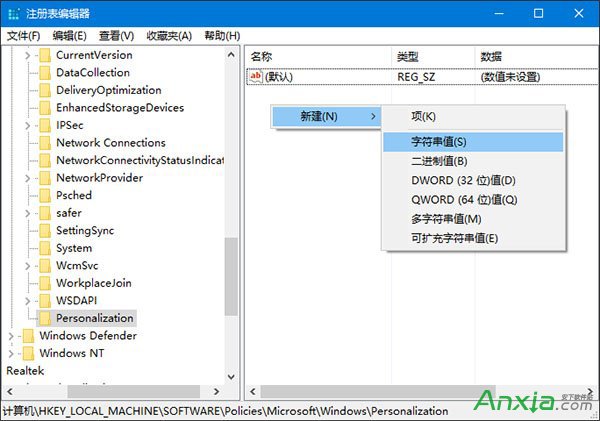Click the tree pane vertical scrollbar thumb
The image size is (600, 421).
click(x=231, y=277)
